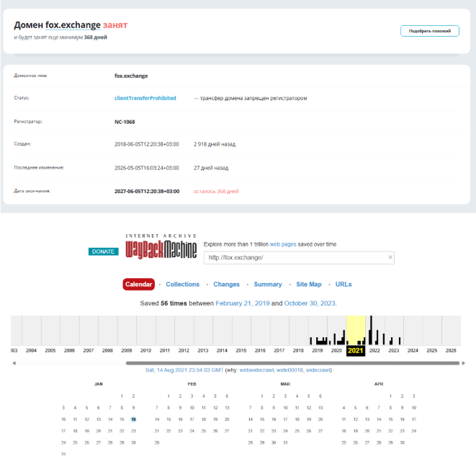Click the '27 дней назад' text
The width and height of the screenshot is (476, 459).
211,168
